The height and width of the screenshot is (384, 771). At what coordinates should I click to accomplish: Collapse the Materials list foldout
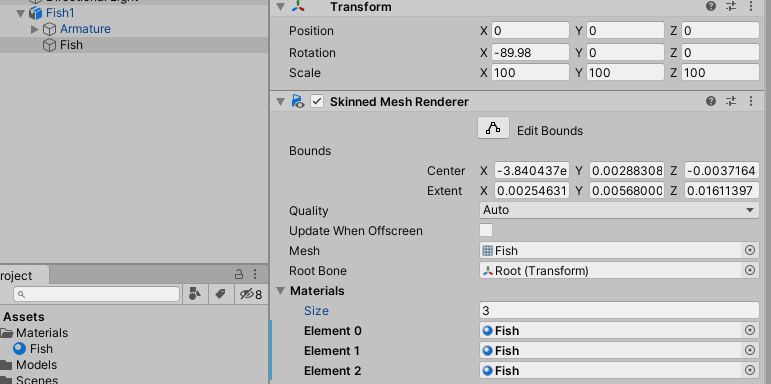tap(280, 291)
